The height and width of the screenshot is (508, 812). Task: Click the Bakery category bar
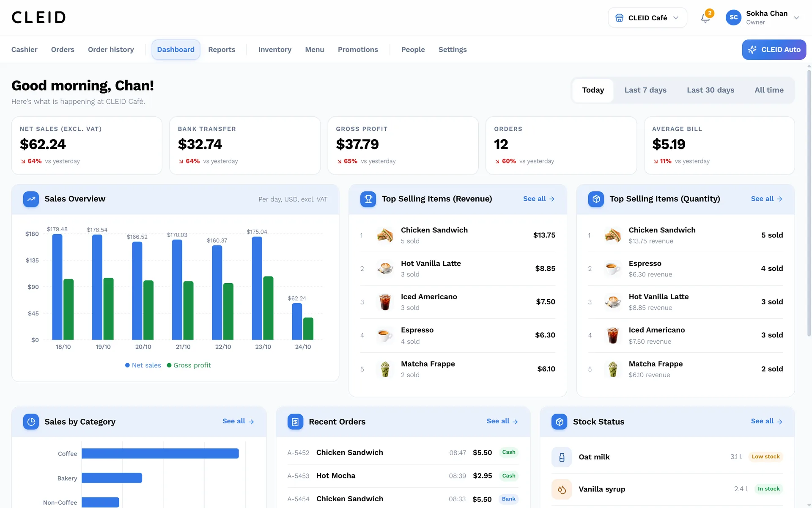pos(112,478)
